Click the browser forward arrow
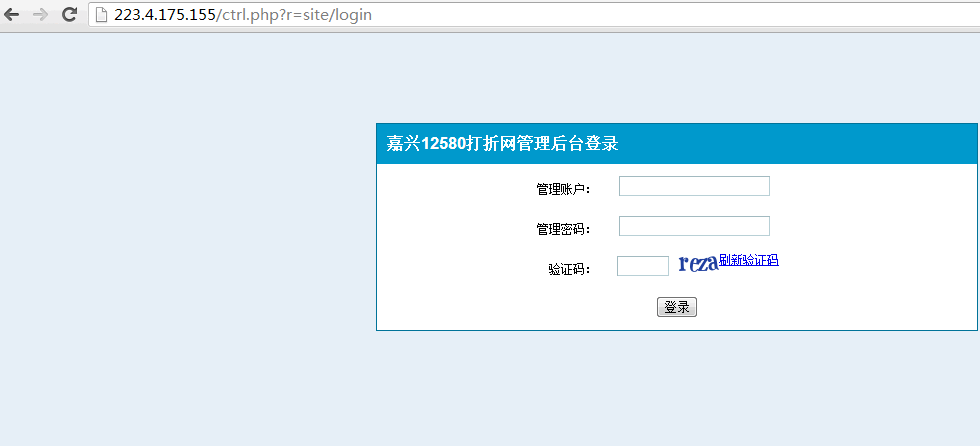The image size is (980, 446). point(40,14)
